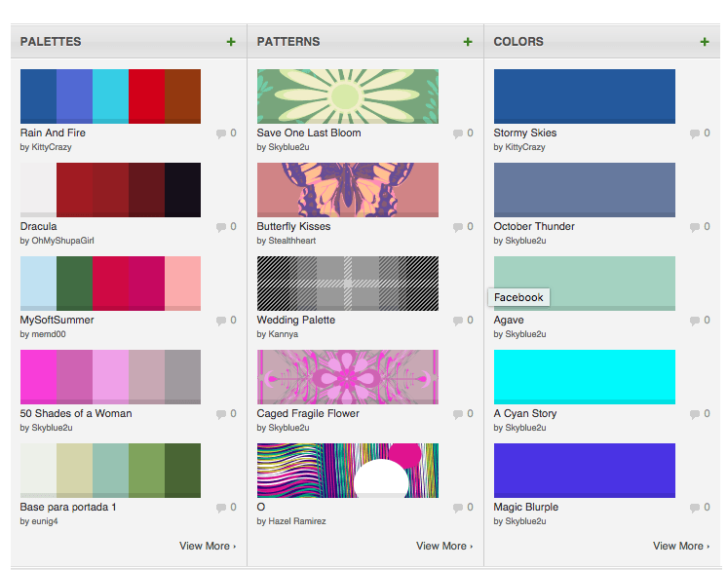The image size is (728, 570).
Task: Open comments for Rain And Fire palette
Action: click(226, 133)
